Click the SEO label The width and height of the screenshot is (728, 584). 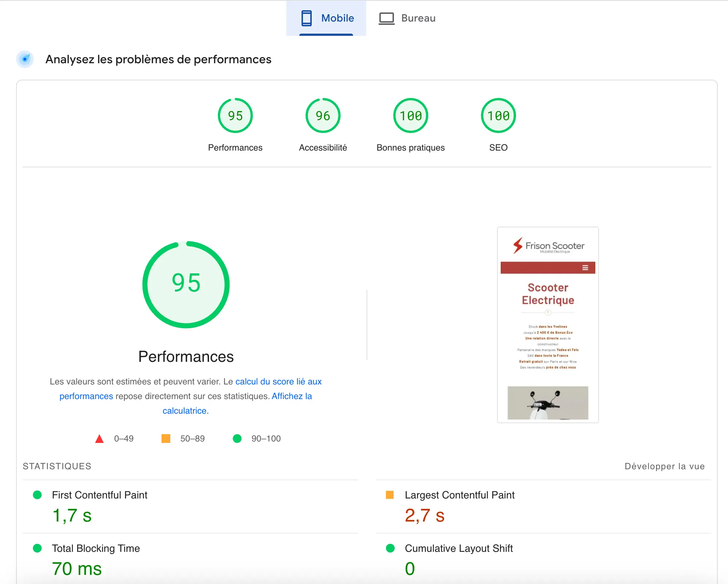tap(498, 148)
